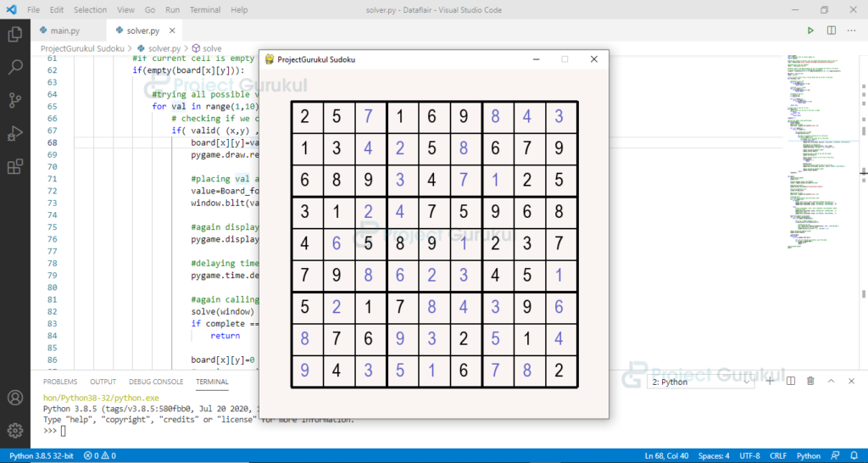
Task: Create new terminal with the plus icon
Action: coord(770,382)
